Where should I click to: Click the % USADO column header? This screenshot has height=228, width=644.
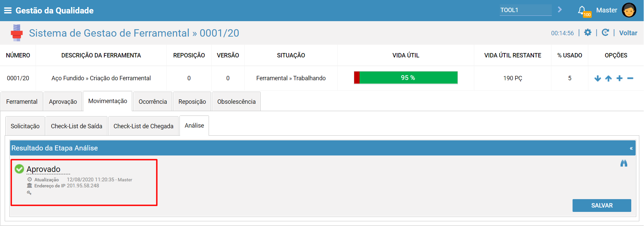[x=570, y=55]
